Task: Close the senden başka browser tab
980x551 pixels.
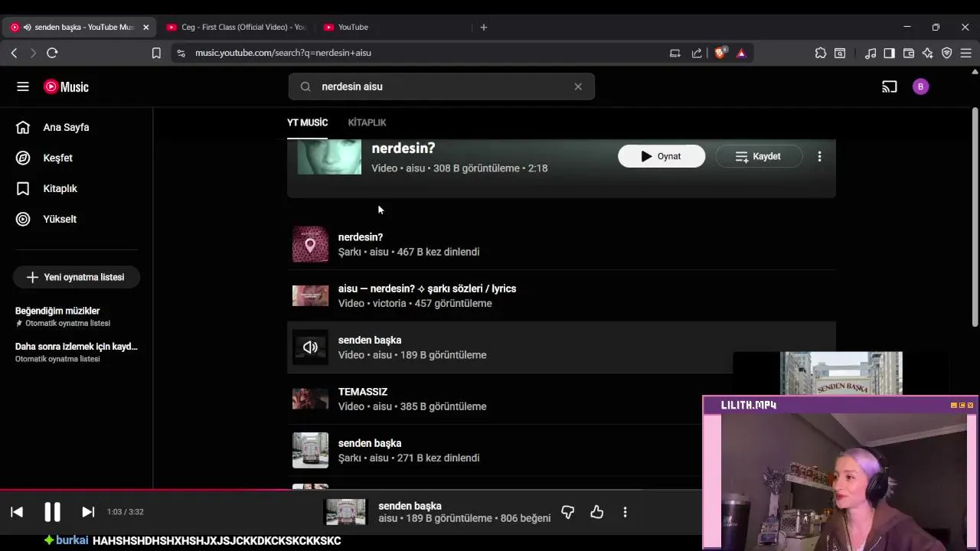Action: tap(145, 27)
